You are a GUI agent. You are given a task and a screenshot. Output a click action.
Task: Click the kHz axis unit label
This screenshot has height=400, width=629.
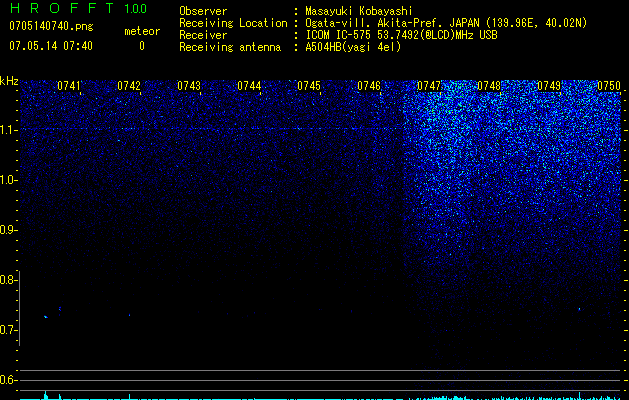point(9,81)
